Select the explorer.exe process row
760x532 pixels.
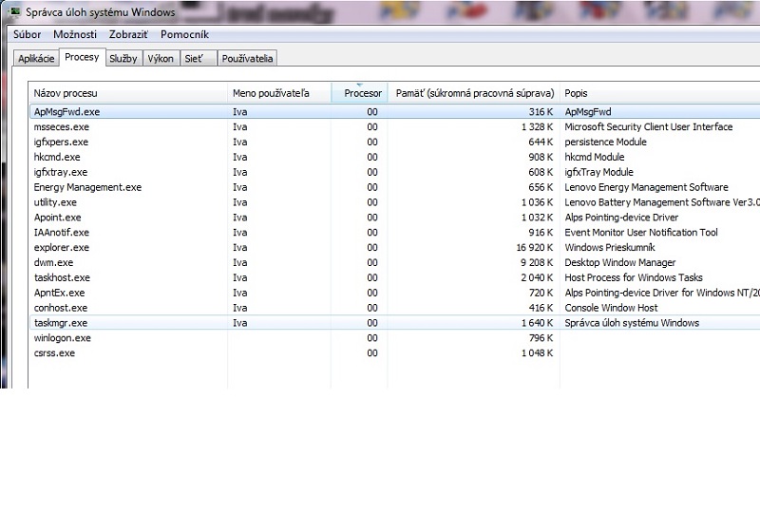(61, 248)
